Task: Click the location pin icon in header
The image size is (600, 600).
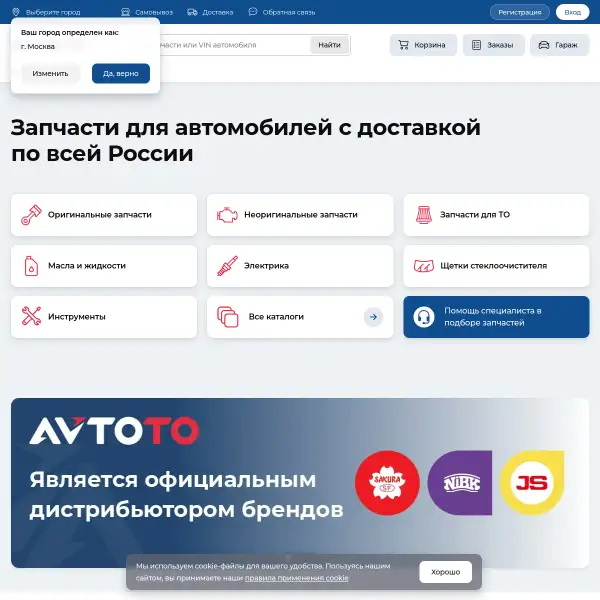Action: 16,12
